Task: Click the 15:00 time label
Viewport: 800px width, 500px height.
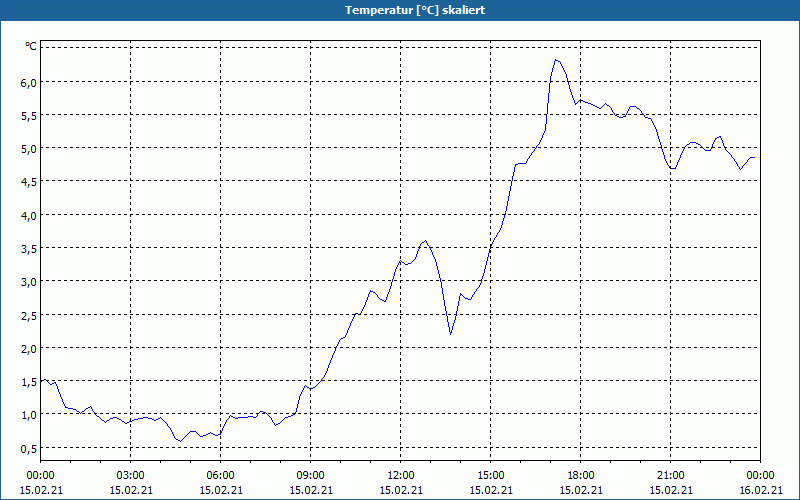Action: [491, 476]
